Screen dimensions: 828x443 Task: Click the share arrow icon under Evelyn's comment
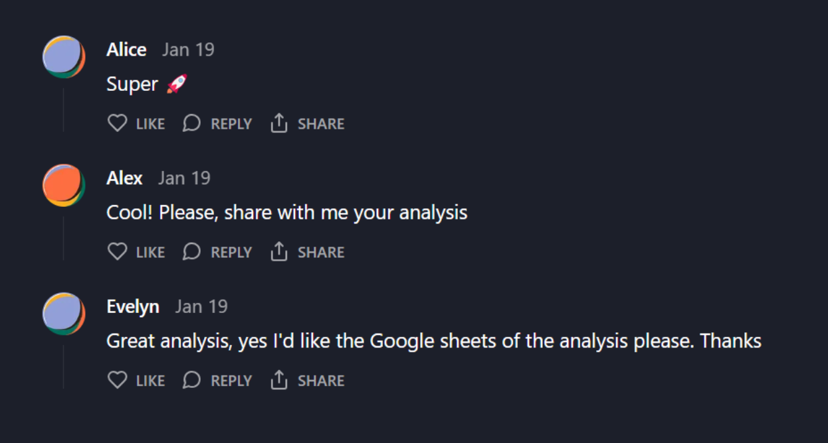tap(279, 380)
